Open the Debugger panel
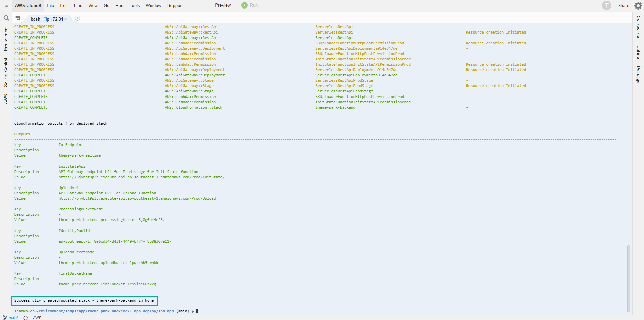The width and height of the screenshot is (644, 320). pos(638,75)
